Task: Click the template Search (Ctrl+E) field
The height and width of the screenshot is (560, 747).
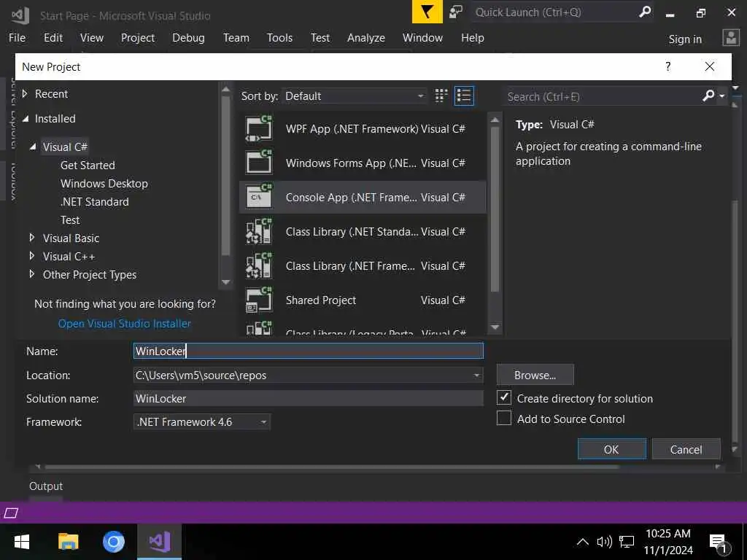Action: pos(603,97)
